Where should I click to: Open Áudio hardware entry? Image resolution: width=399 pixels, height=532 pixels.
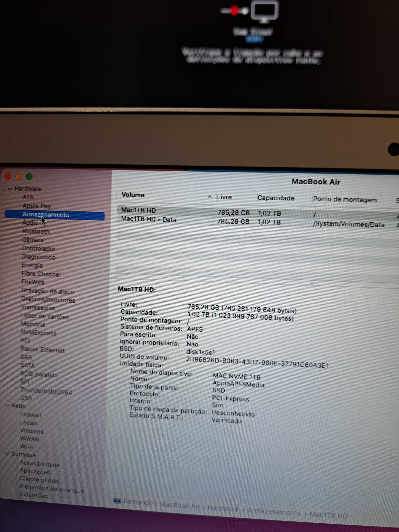coord(31,223)
